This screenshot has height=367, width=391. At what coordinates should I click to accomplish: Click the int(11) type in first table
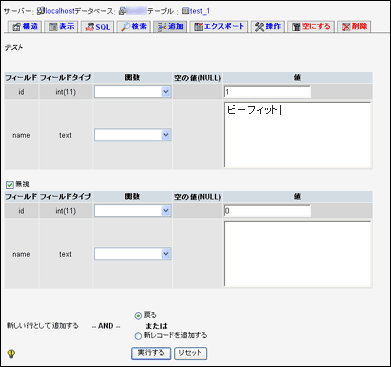tap(66, 92)
